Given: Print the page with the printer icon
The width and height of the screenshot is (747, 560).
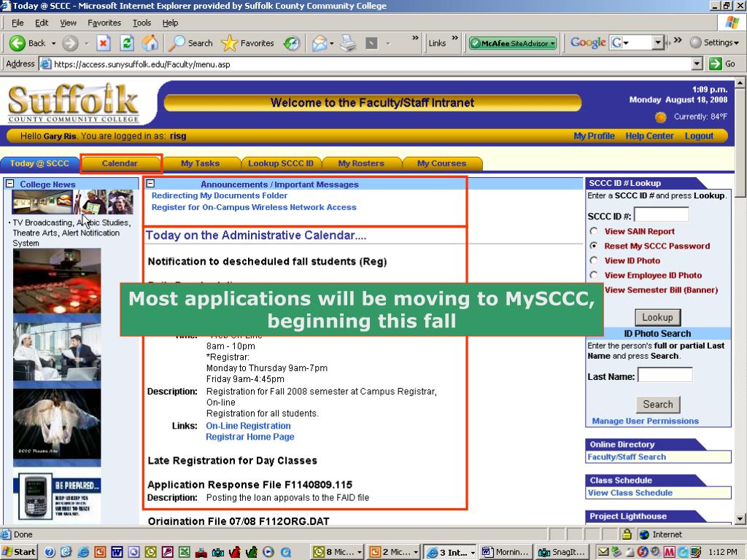Looking at the screenshot, I should [x=348, y=43].
